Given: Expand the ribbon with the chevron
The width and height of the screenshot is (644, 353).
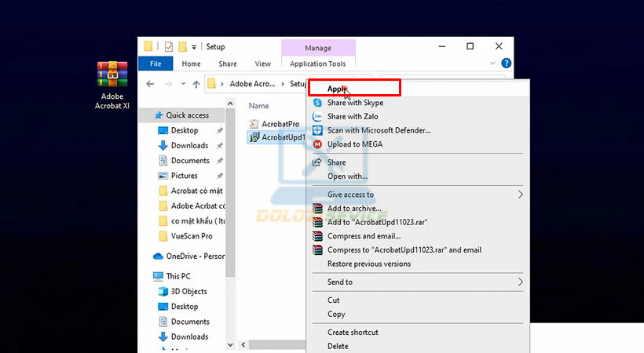Looking at the screenshot, I should [x=492, y=64].
